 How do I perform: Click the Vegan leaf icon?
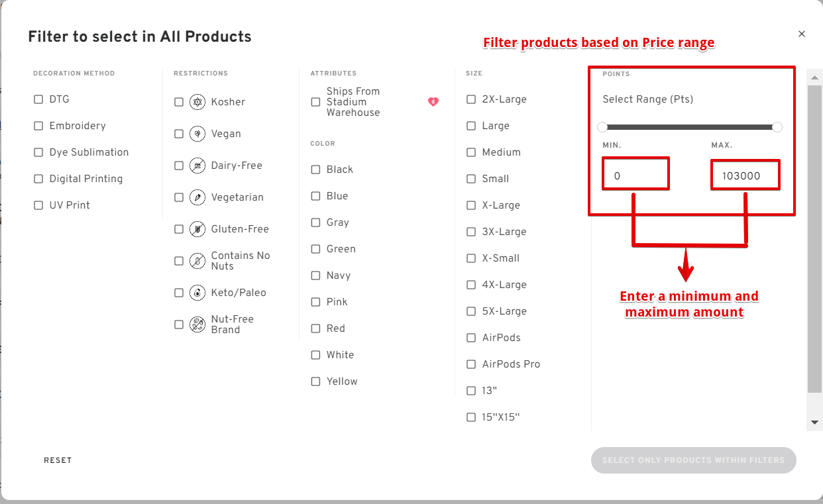tap(197, 134)
